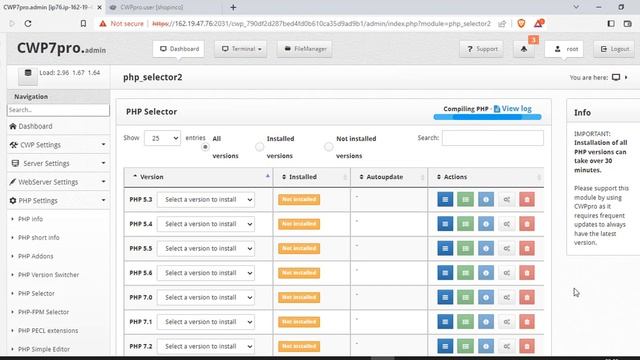Click the Support button
The width and height of the screenshot is (640, 360).
[482, 49]
